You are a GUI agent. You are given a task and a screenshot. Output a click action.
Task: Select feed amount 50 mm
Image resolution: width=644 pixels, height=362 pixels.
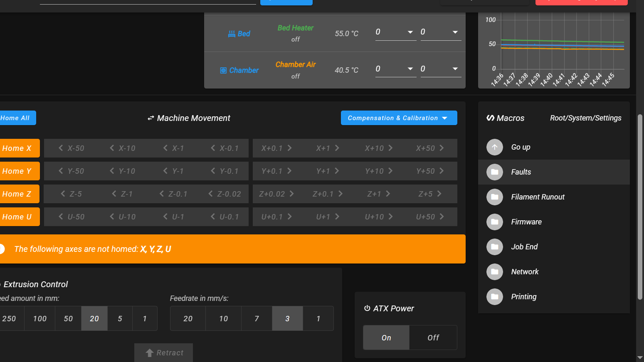68,318
